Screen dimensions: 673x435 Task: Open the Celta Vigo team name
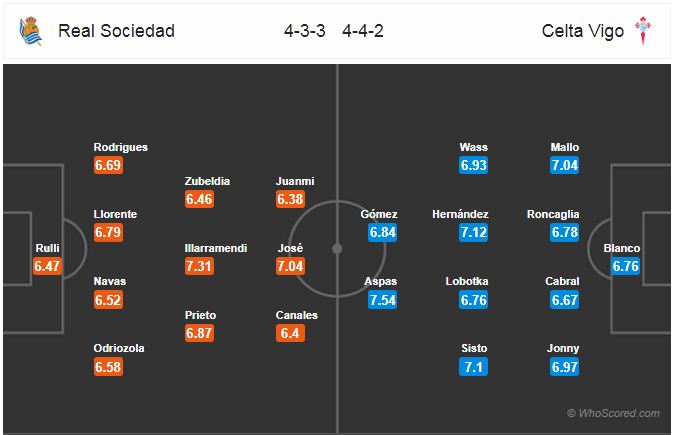(582, 31)
